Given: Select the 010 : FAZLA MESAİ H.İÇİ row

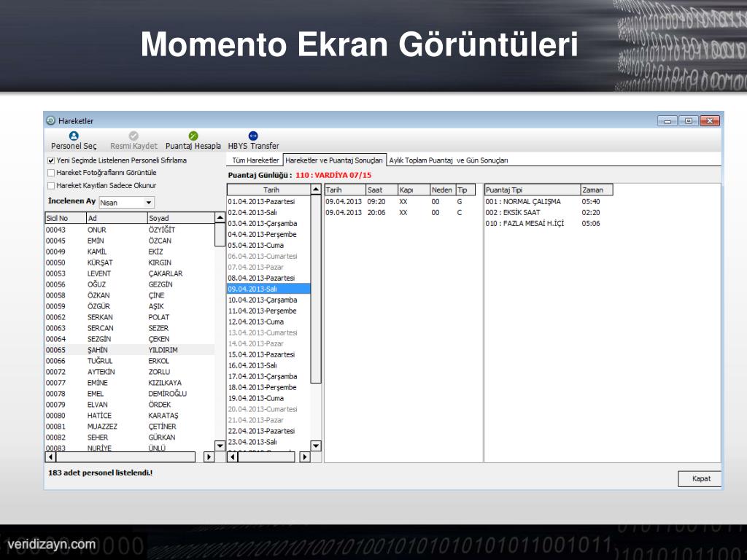Looking at the screenshot, I should click(x=548, y=223).
